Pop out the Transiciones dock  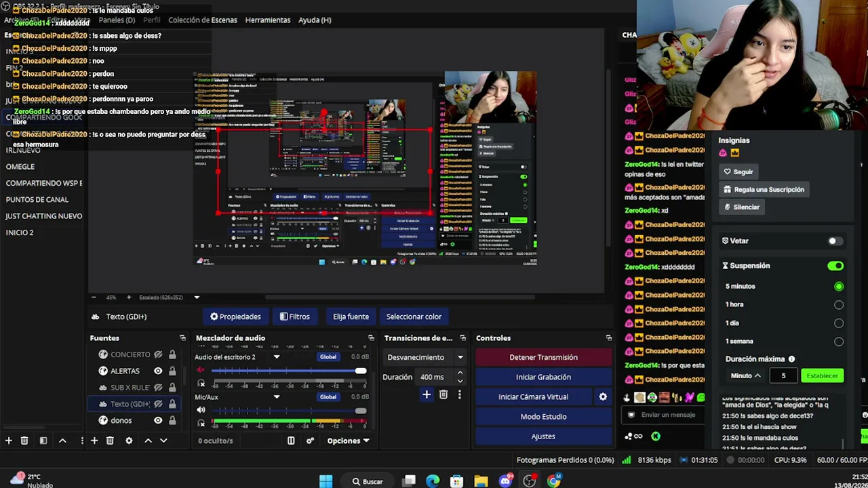point(462,338)
